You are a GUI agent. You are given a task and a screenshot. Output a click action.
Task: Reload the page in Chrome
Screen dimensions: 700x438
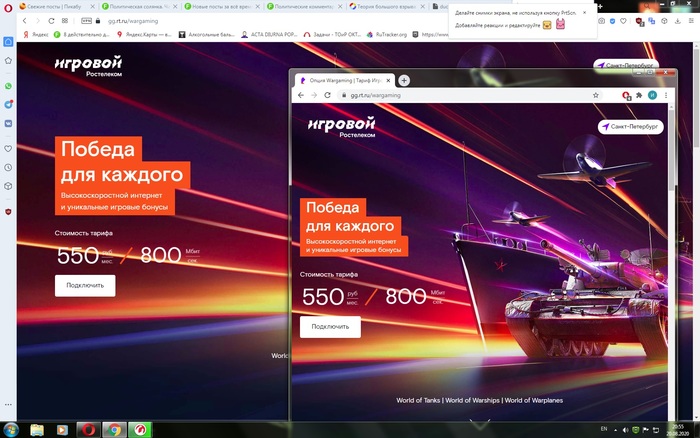click(327, 95)
